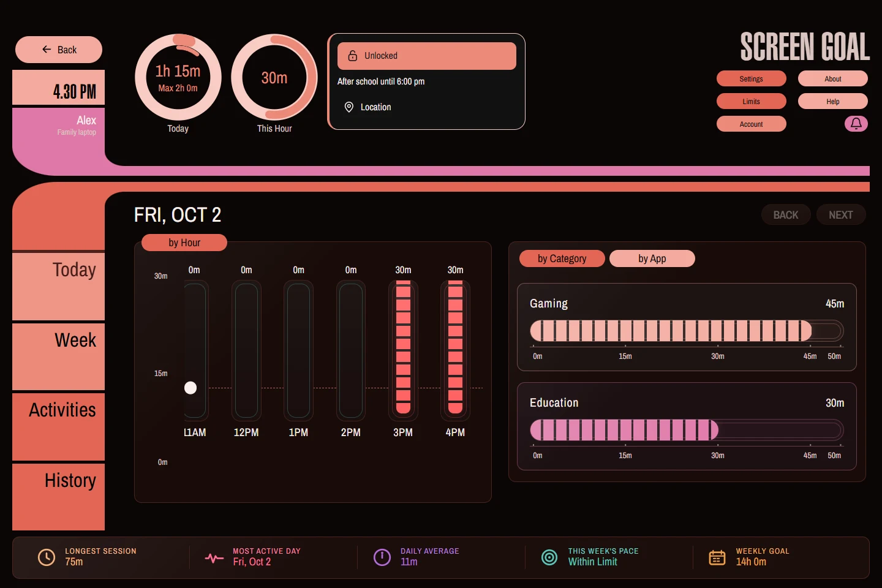
Task: Click the 1PM hourly usage bar
Action: pyautogui.click(x=298, y=349)
